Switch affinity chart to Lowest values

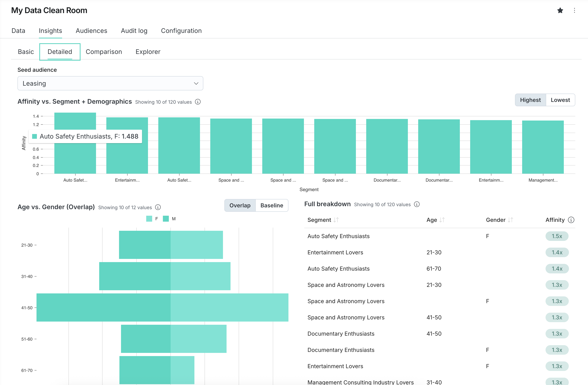tap(560, 100)
